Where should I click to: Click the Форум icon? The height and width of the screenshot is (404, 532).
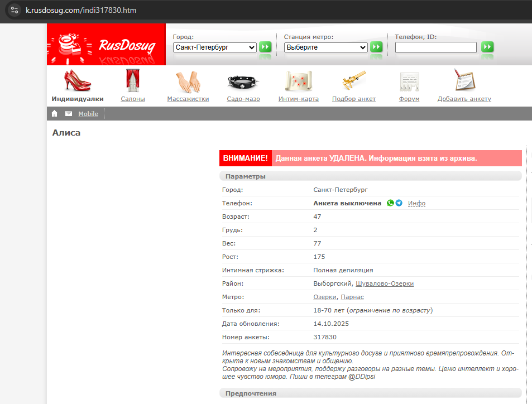pos(409,81)
